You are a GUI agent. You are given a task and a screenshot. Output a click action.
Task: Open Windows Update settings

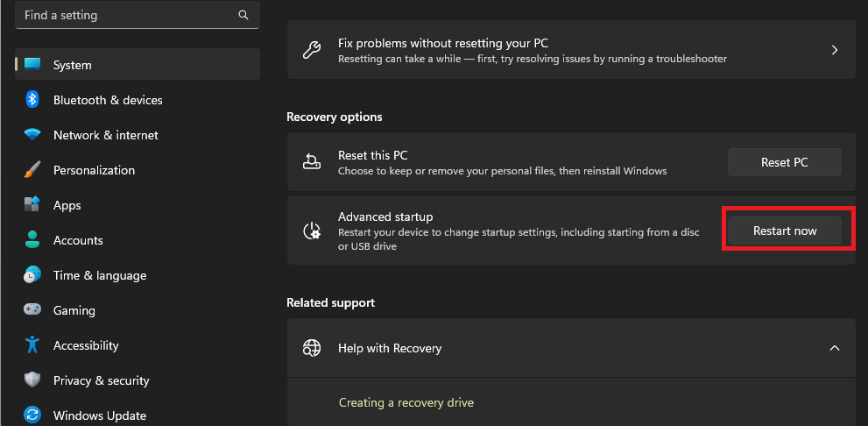coord(138,415)
